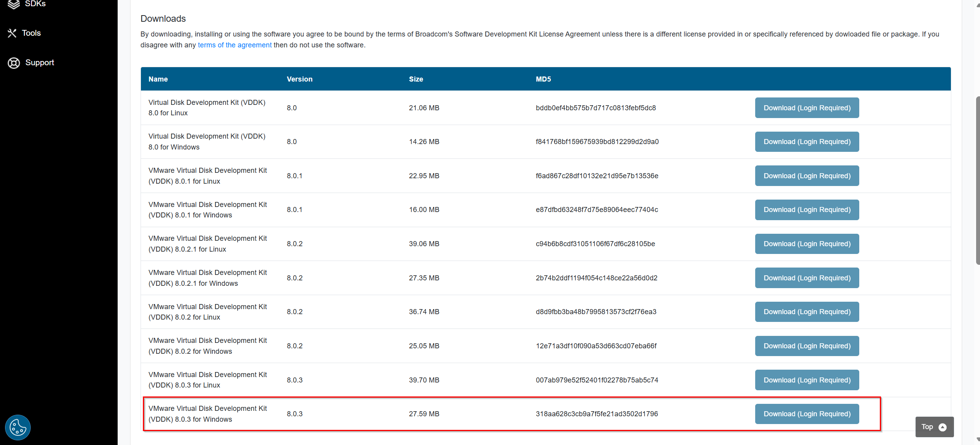The image size is (980, 445).
Task: Click the 14.26 MB size cell
Action: tap(424, 142)
